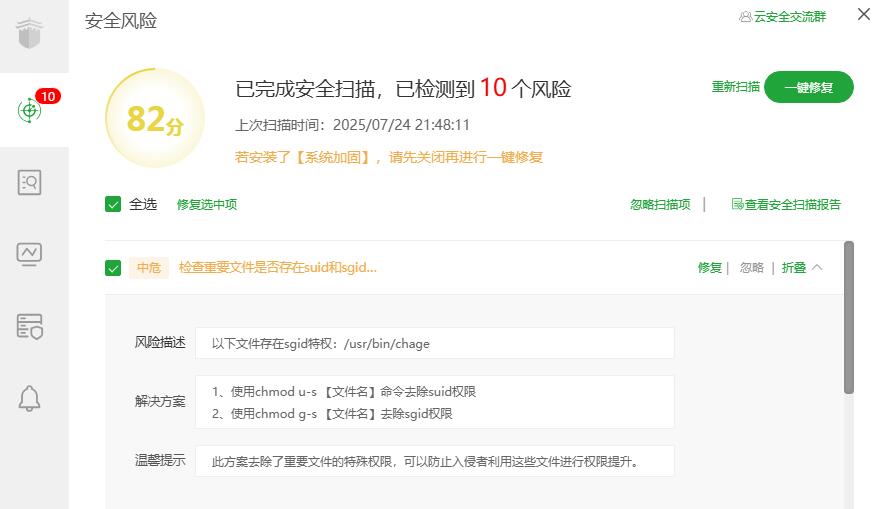Click the 风险描述 text box
This screenshot has width=886, height=509.
[435, 343]
